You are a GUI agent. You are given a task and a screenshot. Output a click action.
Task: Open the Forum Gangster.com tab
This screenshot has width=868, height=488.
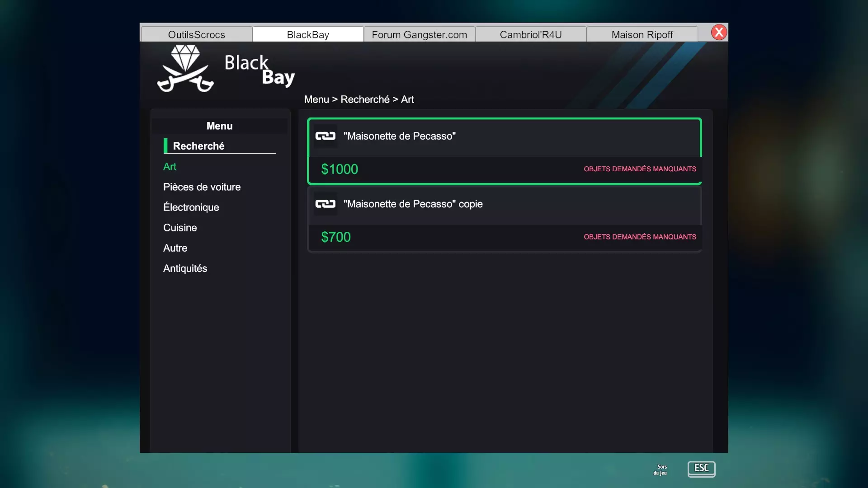(419, 35)
